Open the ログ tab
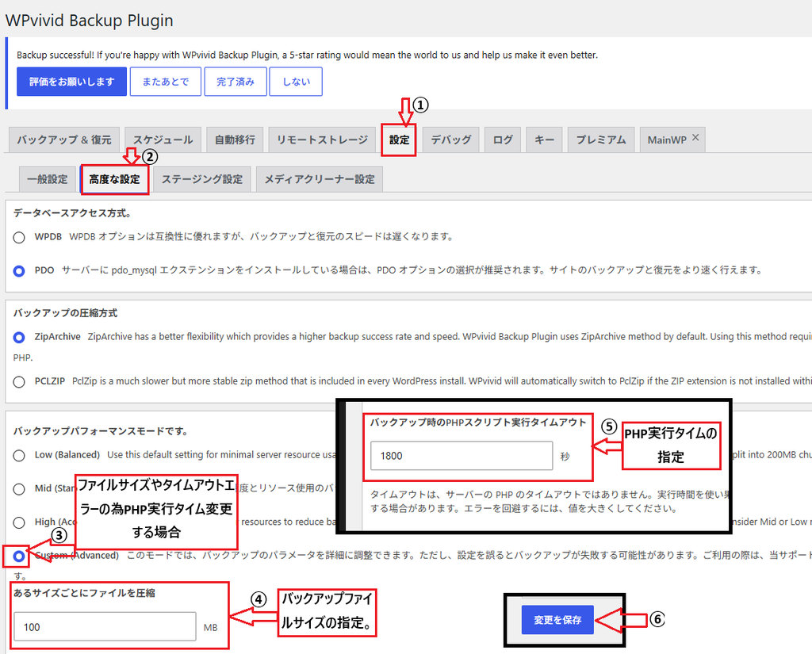Screen dimensions: 812x654 point(503,140)
